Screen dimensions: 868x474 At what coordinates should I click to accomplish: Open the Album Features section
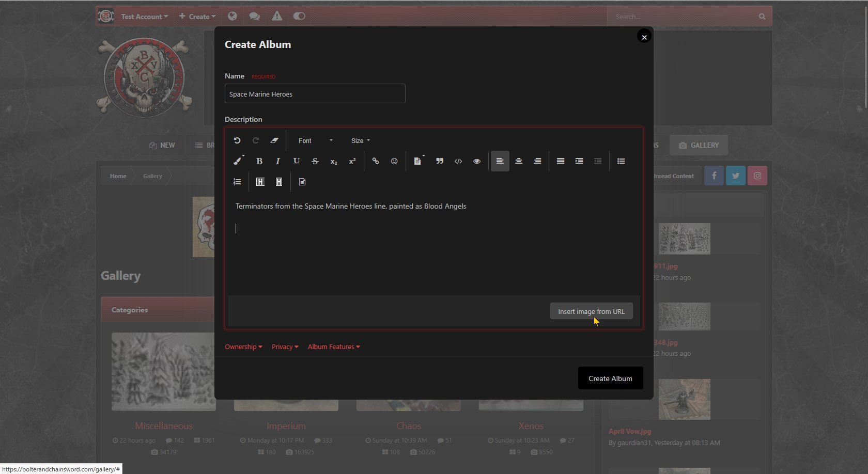334,346
